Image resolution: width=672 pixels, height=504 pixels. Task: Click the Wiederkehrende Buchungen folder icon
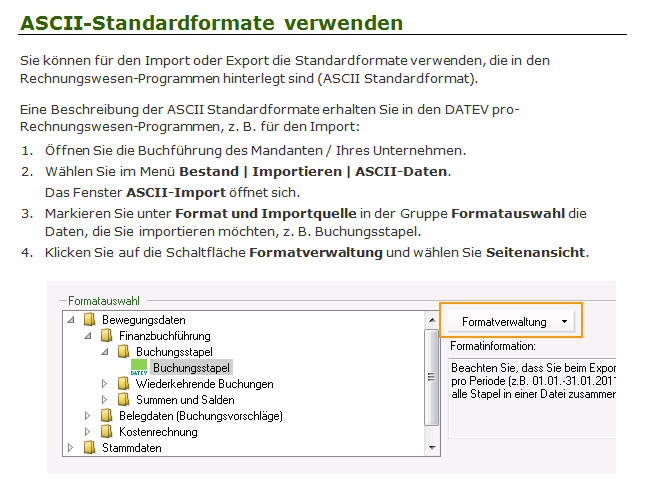(x=124, y=384)
